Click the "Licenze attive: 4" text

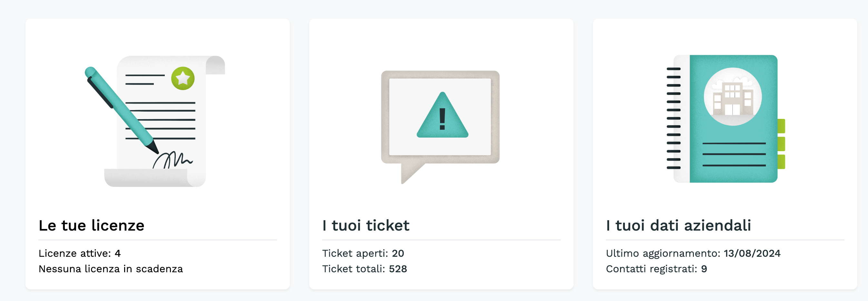pos(80,253)
